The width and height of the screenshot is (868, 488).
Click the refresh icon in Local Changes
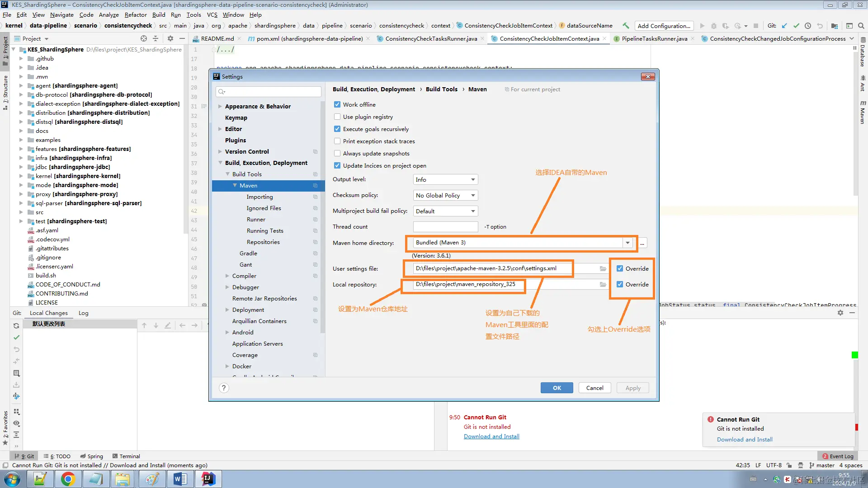16,325
